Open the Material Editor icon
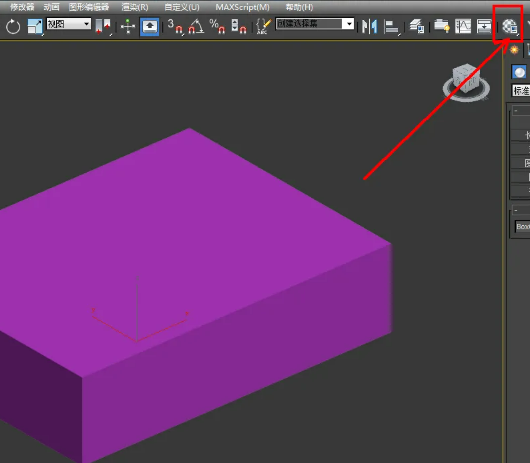This screenshot has height=463, width=530. pos(510,26)
